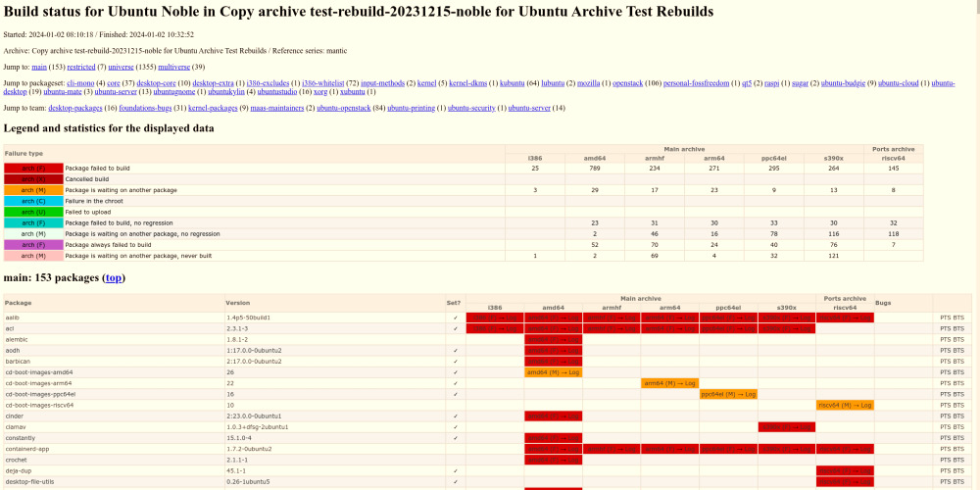The width and height of the screenshot is (980, 490).
Task: Jump to the openstack packageset
Action: (x=623, y=83)
